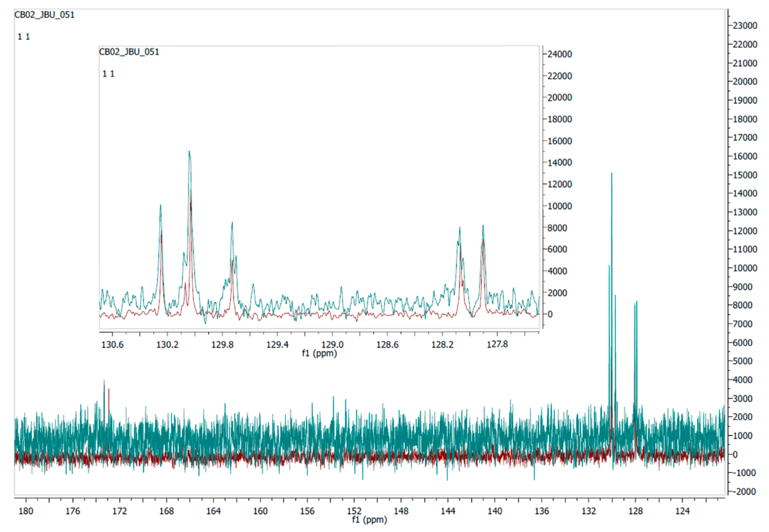Click the 23000 intensity scale label
The width and height of the screenshot is (769, 532).
pyautogui.click(x=745, y=26)
